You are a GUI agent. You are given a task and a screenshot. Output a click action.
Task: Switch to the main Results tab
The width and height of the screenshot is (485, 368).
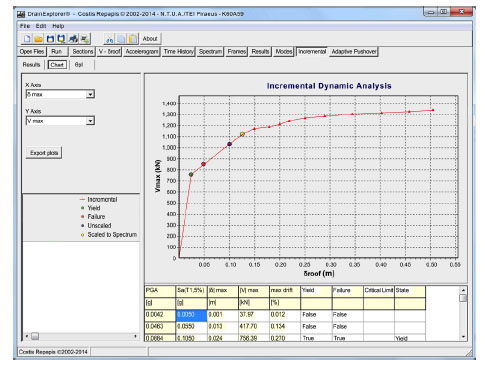[x=260, y=51]
